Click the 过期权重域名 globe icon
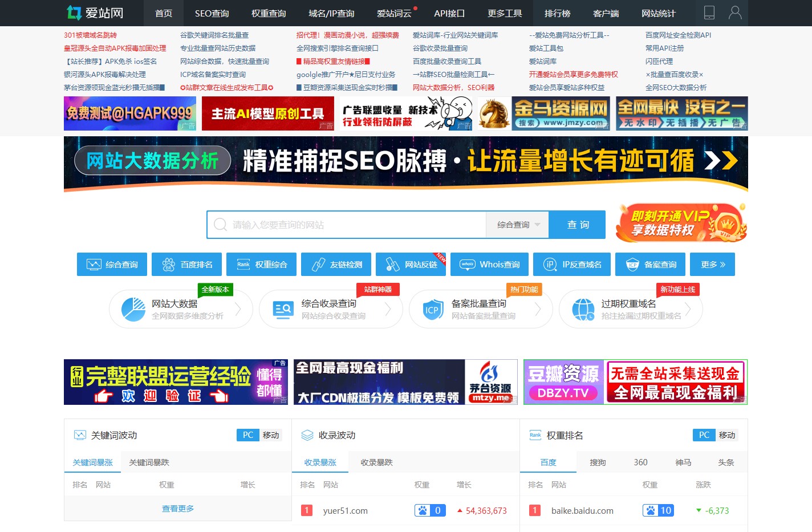 point(583,310)
